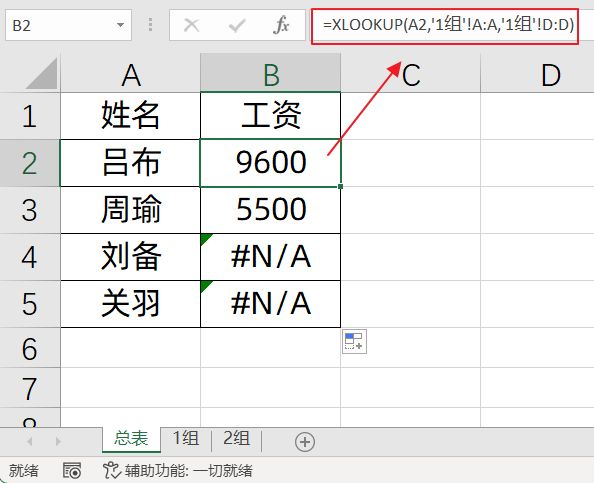Click cell with value 5500

tap(270, 210)
